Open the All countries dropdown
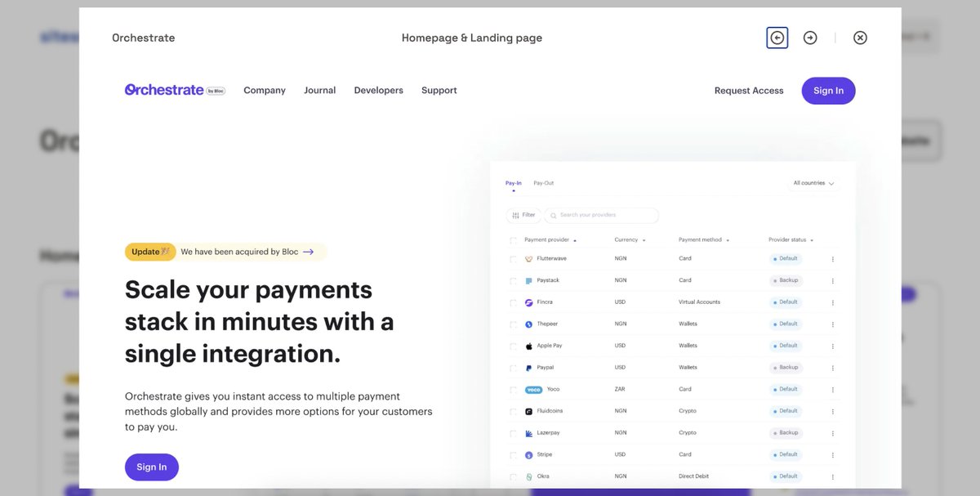 (x=814, y=183)
